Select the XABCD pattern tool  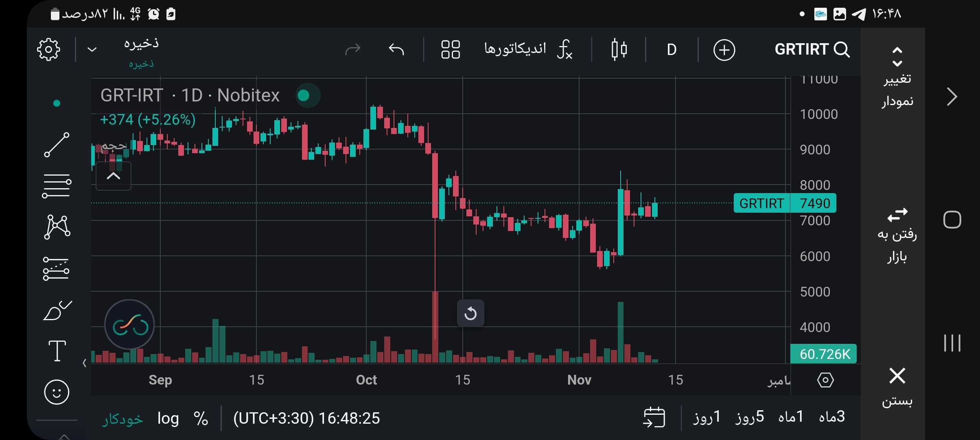(x=57, y=227)
